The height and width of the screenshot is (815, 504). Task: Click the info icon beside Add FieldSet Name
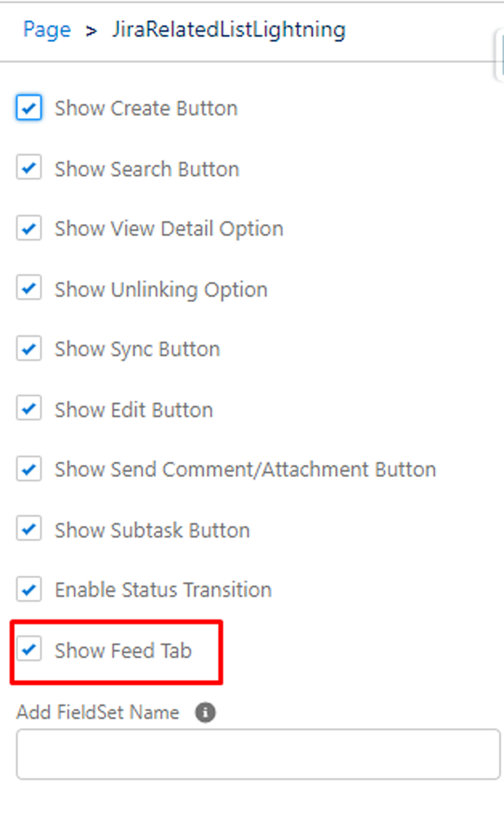206,712
